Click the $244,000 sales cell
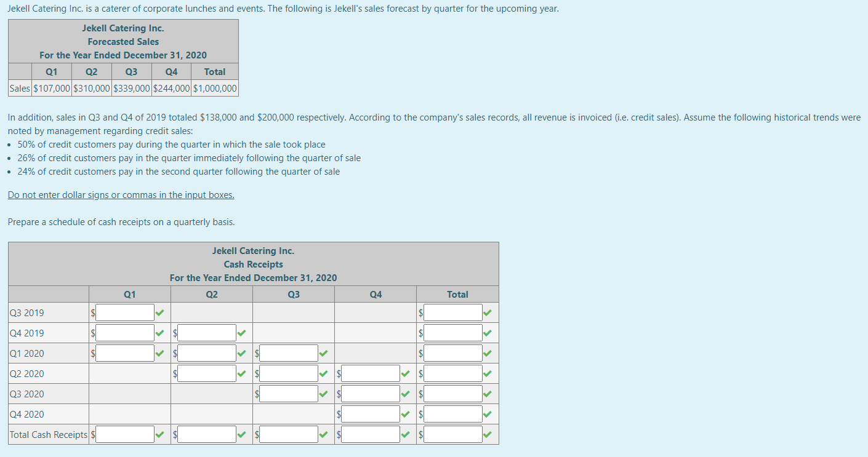Viewport: 868px width, 457px height. click(x=172, y=88)
